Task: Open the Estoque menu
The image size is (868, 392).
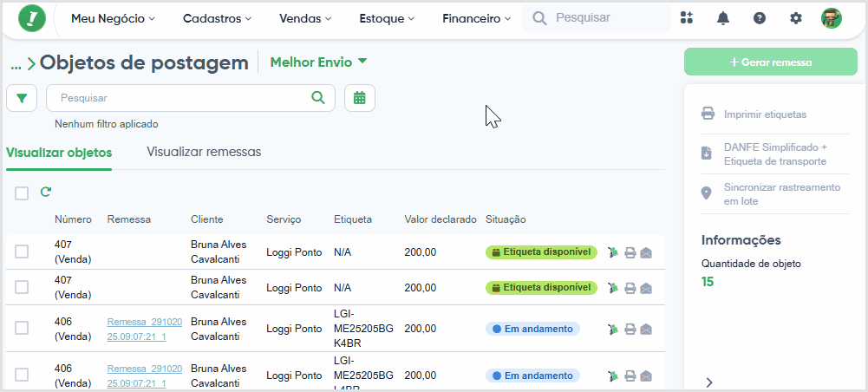Action: pyautogui.click(x=387, y=18)
